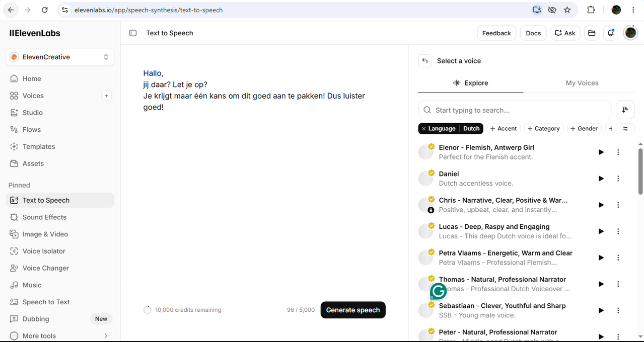
Task: Open more options for Sebastiaan voice
Action: pyautogui.click(x=618, y=310)
